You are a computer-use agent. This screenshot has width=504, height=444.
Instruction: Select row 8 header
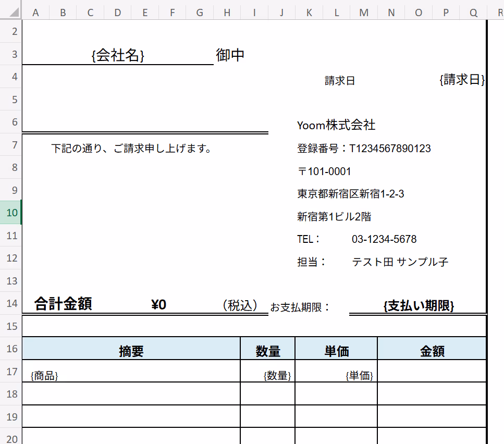point(11,167)
